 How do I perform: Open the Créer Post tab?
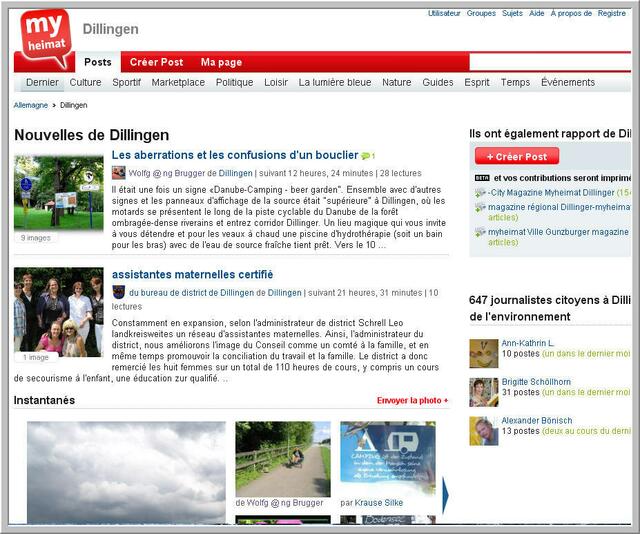pos(156,62)
